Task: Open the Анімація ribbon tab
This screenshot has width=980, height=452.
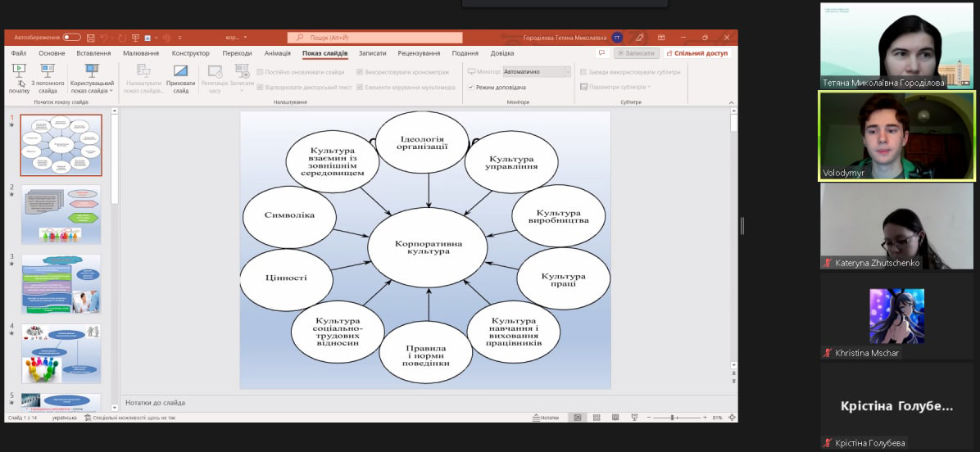Action: click(x=277, y=53)
